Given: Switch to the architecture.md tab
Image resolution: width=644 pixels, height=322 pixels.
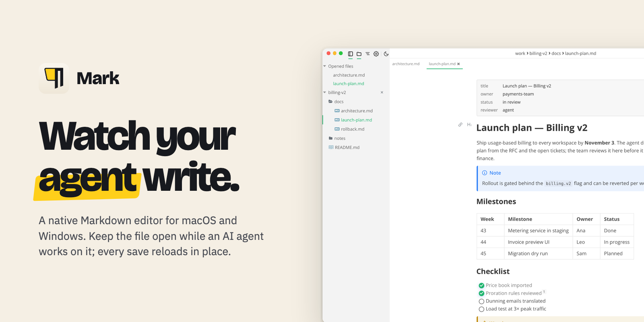Looking at the screenshot, I should [406, 64].
